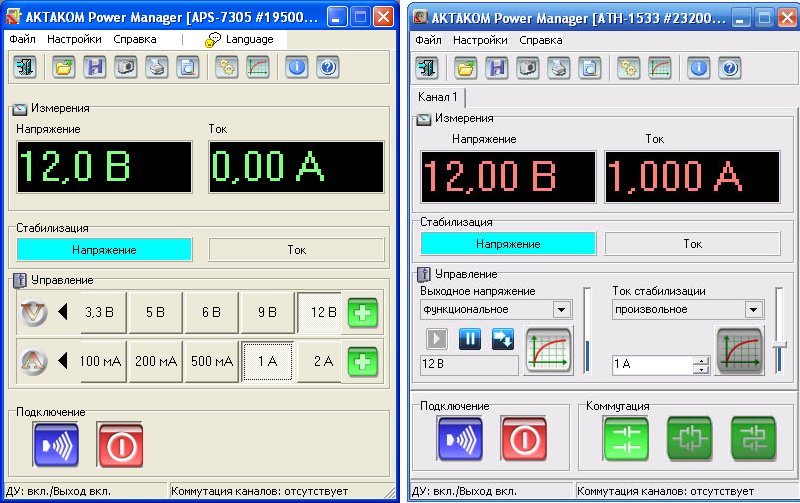The height and width of the screenshot is (503, 800).
Task: Save with floppy icon in ATH-1533 window
Action: 497,68
